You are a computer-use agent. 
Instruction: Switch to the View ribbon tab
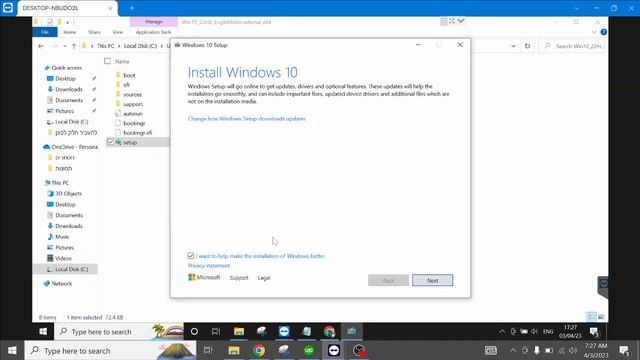pos(118,32)
